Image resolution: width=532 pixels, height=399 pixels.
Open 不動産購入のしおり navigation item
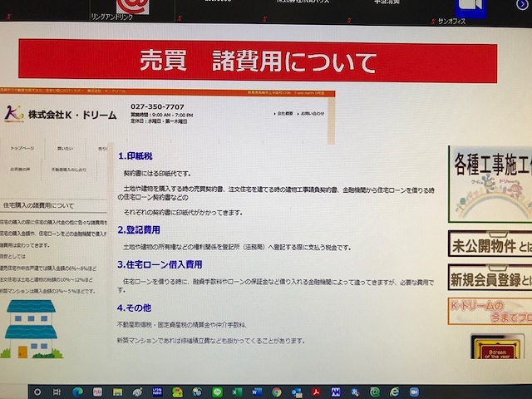point(68,169)
